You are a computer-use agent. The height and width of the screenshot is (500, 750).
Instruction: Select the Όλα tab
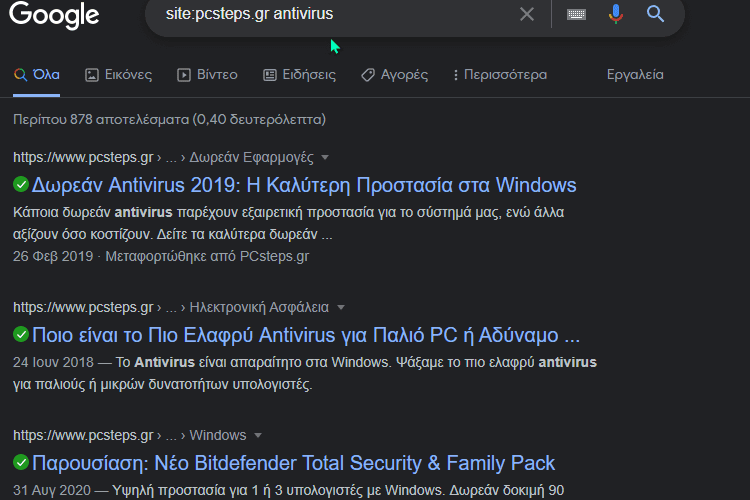click(x=36, y=75)
